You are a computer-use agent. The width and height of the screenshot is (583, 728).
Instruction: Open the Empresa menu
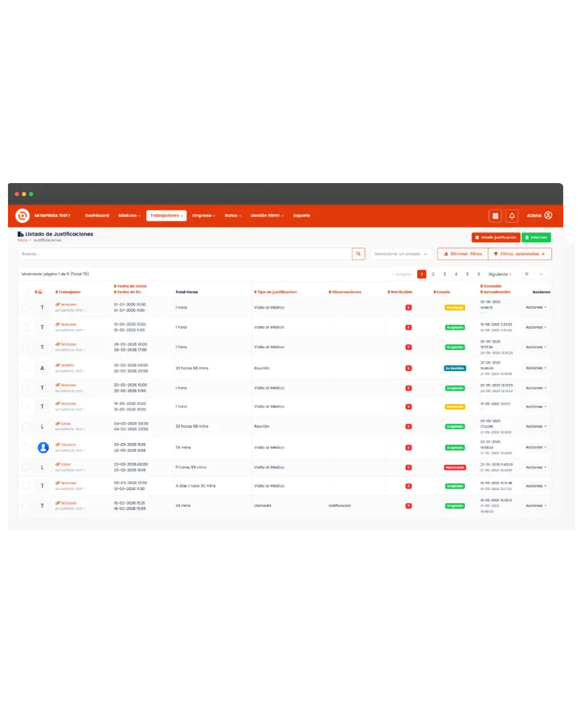pyautogui.click(x=204, y=215)
